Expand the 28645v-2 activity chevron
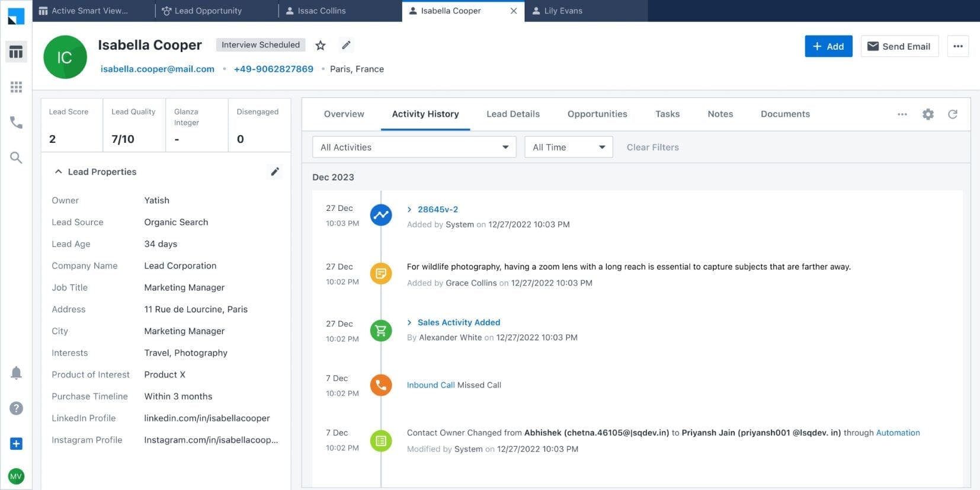980x490 pixels. click(x=409, y=210)
